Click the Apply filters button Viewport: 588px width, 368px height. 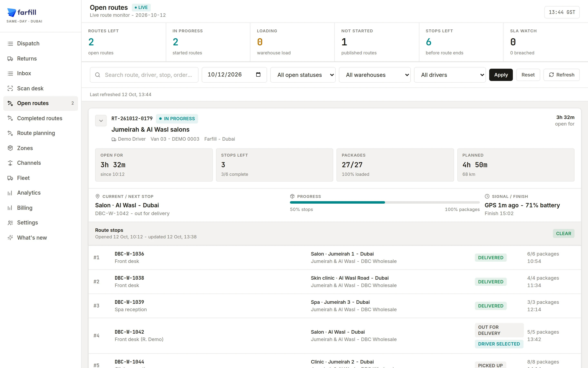click(x=501, y=75)
